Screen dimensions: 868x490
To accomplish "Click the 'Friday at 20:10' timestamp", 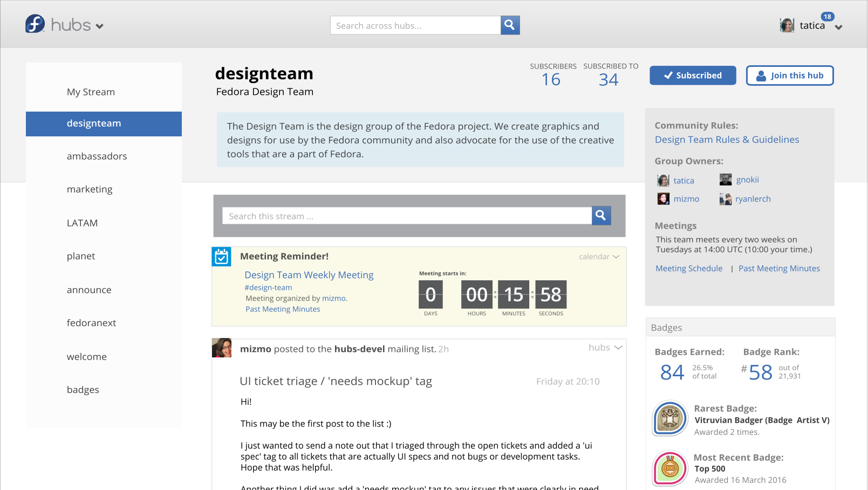I will coord(568,382).
